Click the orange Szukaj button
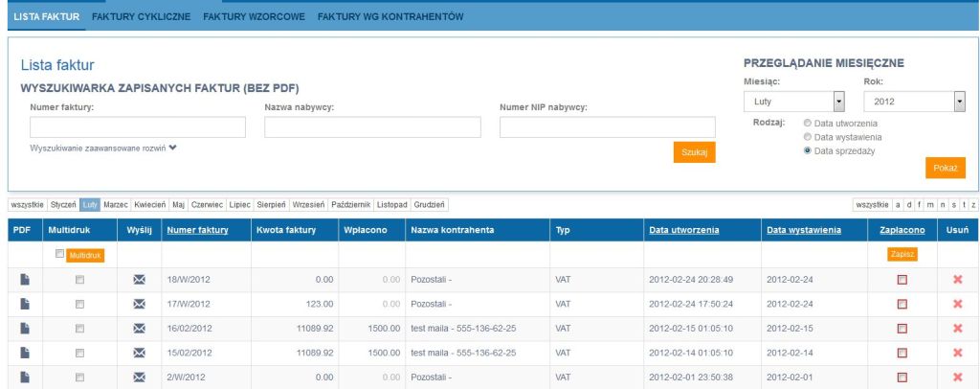 click(x=695, y=152)
